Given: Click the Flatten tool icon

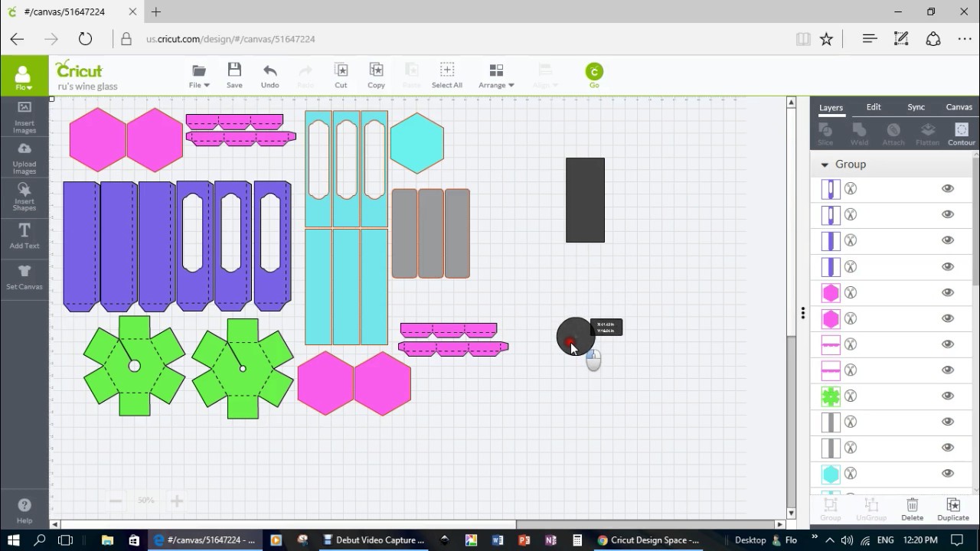Looking at the screenshot, I should click(x=927, y=134).
